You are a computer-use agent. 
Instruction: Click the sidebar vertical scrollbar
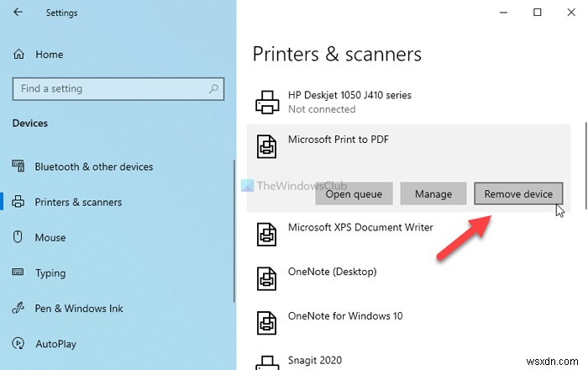pos(234,230)
